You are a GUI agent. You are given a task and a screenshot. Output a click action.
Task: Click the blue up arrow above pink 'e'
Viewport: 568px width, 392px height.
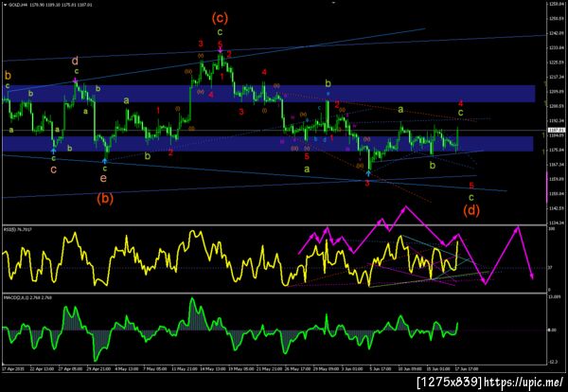pos(105,160)
